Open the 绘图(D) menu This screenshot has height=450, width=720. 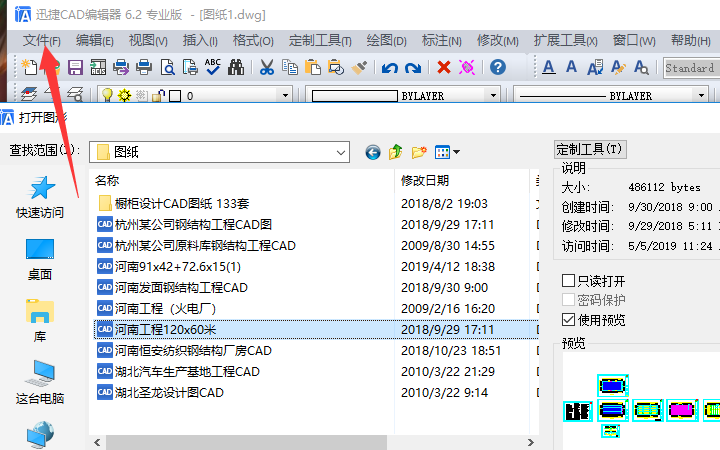point(387,41)
